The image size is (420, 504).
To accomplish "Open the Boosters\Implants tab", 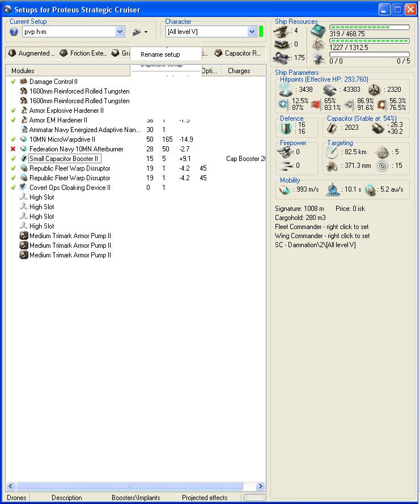I will pos(135,498).
